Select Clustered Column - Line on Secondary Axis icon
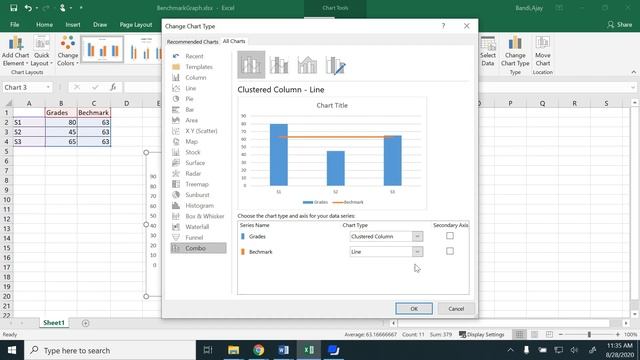Viewport: 640px width, 360px height. coord(279,64)
